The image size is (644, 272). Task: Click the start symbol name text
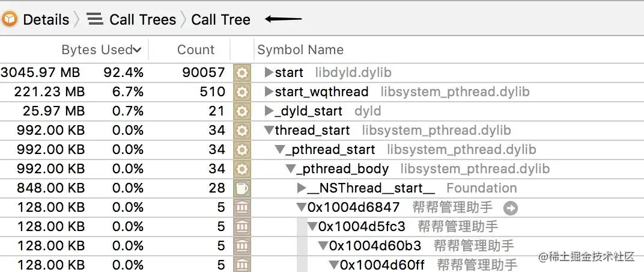[x=289, y=73]
